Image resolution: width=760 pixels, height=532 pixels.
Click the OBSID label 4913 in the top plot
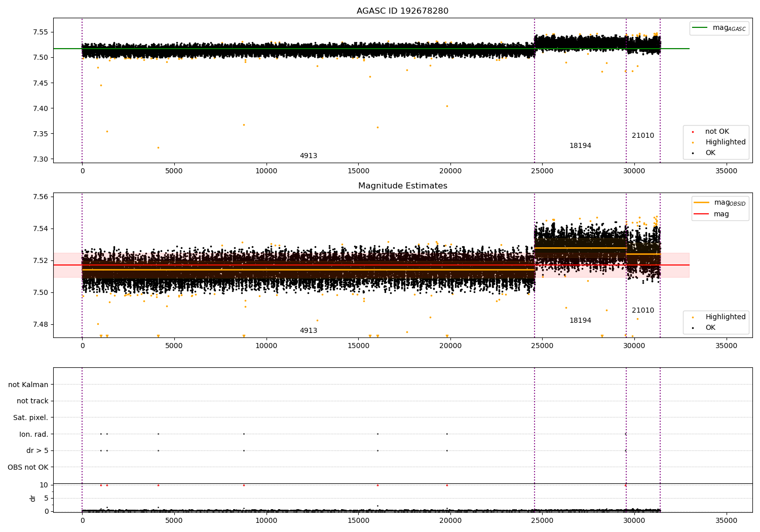[x=309, y=156]
